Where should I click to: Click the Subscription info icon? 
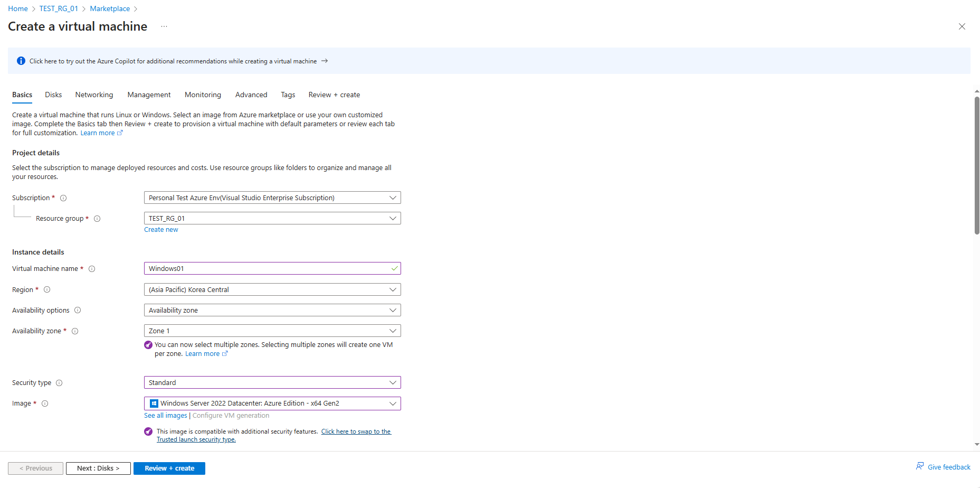click(x=63, y=198)
